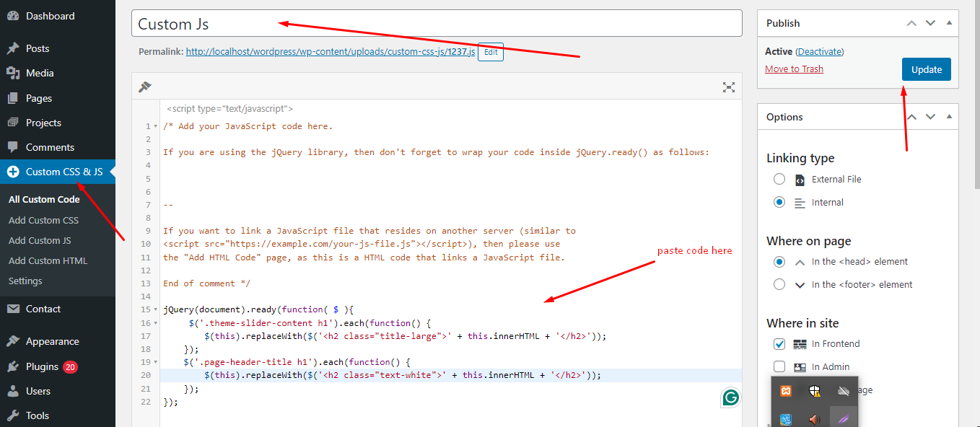
Task: Click the speaker volume tray icon
Action: [x=814, y=419]
